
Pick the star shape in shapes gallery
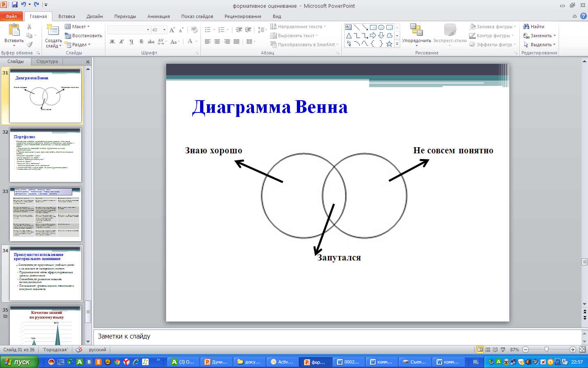pyautogui.click(x=389, y=44)
